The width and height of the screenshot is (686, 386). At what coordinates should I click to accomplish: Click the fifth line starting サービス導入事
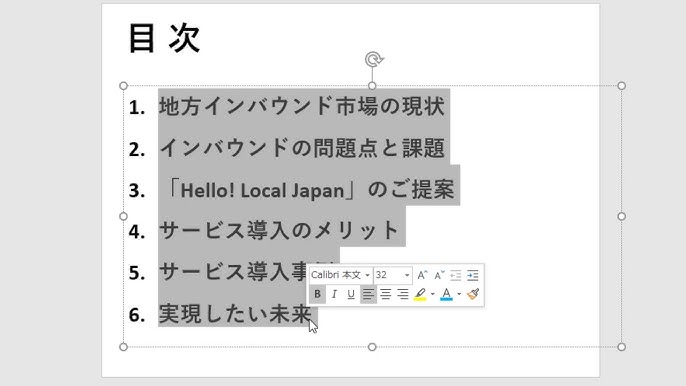click(233, 272)
